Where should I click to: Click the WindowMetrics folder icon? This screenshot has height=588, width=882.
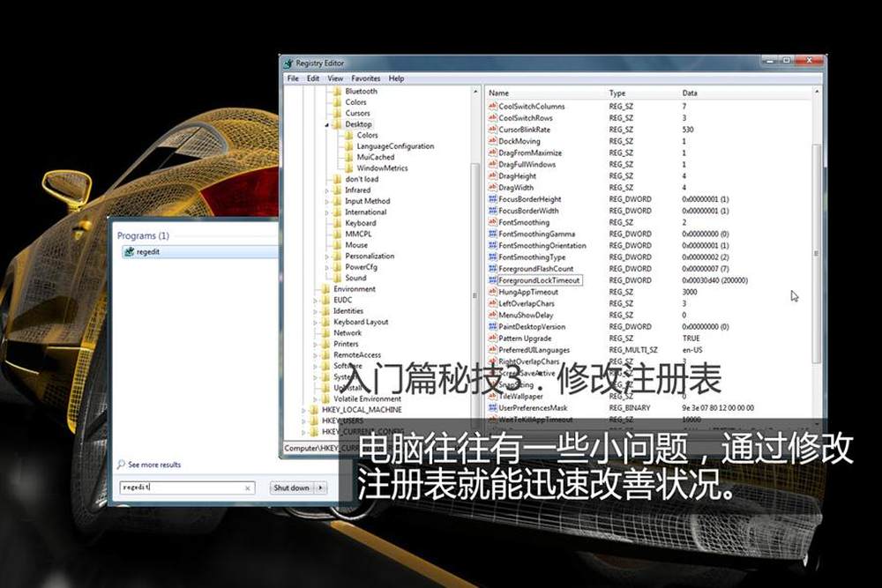click(348, 167)
